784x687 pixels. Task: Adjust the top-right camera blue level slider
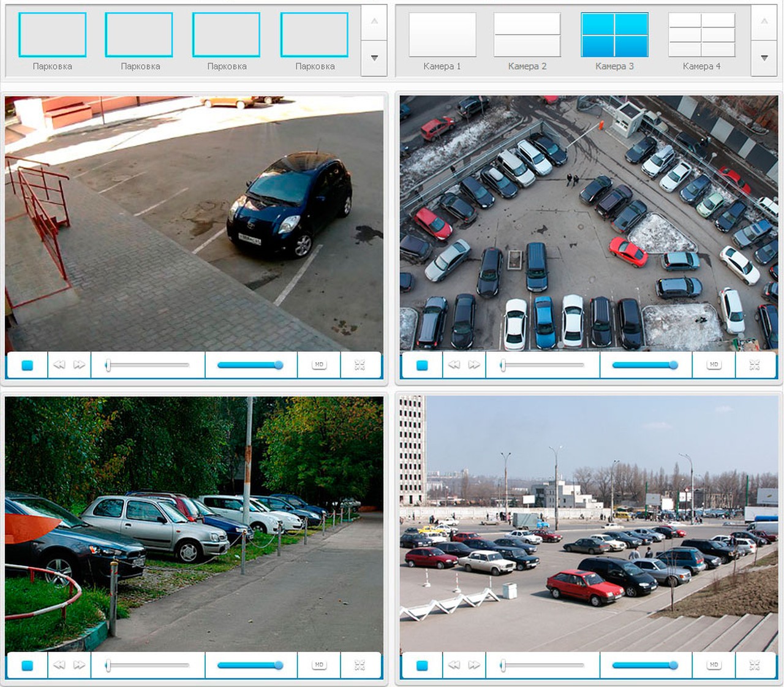tap(645, 365)
